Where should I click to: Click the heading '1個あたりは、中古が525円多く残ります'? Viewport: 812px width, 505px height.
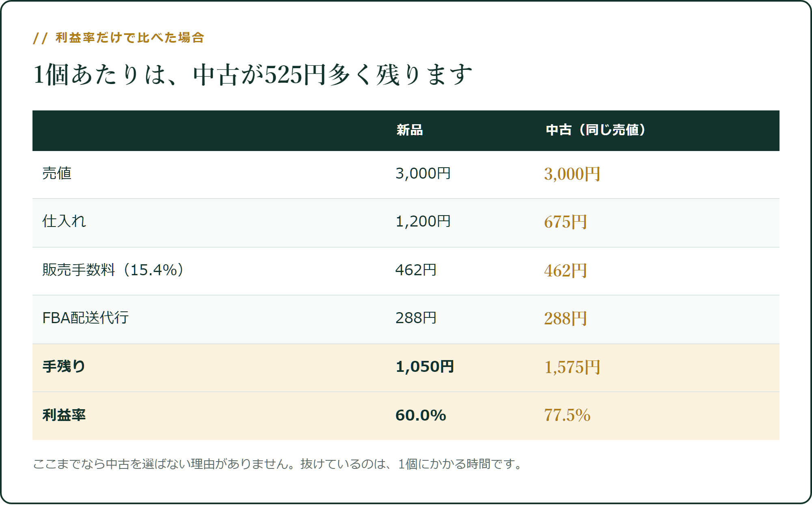253,75
